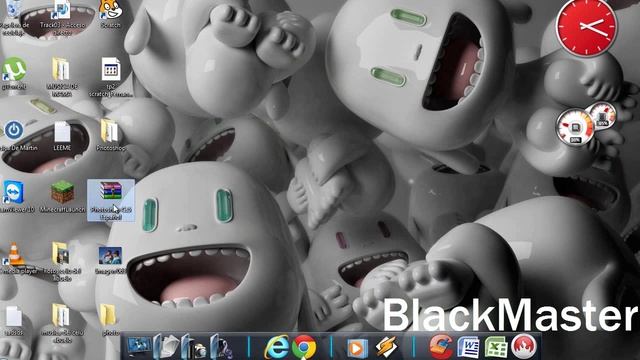Launch Internet Explorer from the dock

pos(277,347)
